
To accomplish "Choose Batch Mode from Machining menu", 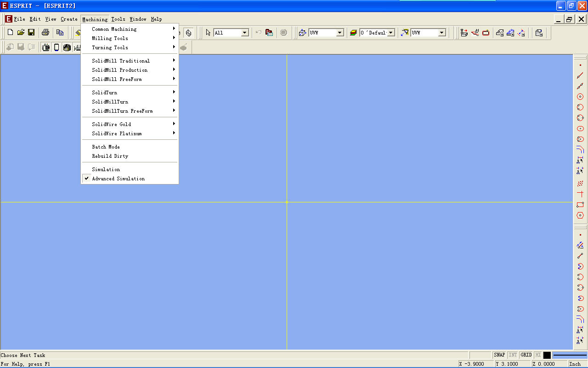I will pyautogui.click(x=130, y=147).
